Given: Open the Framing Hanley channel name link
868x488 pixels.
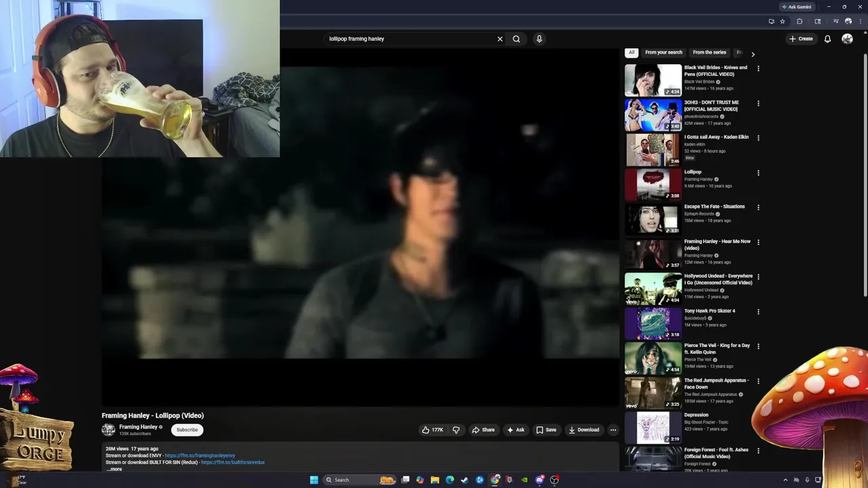Looking at the screenshot, I should pyautogui.click(x=138, y=427).
